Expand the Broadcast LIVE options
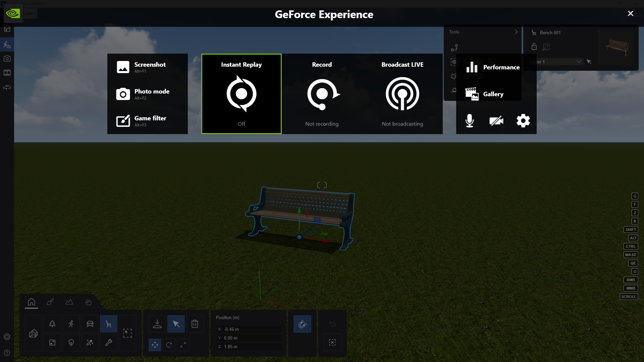Image resolution: width=644 pixels, height=362 pixels. (x=402, y=94)
